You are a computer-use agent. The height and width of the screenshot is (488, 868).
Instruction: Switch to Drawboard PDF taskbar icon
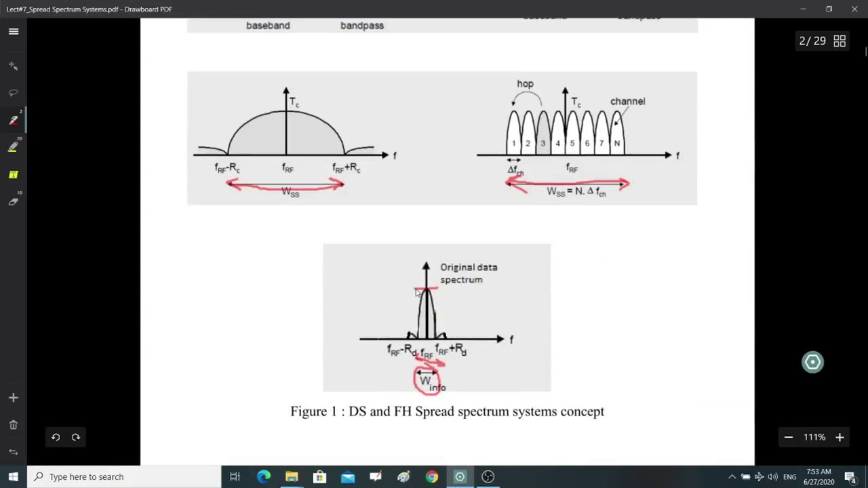460,476
